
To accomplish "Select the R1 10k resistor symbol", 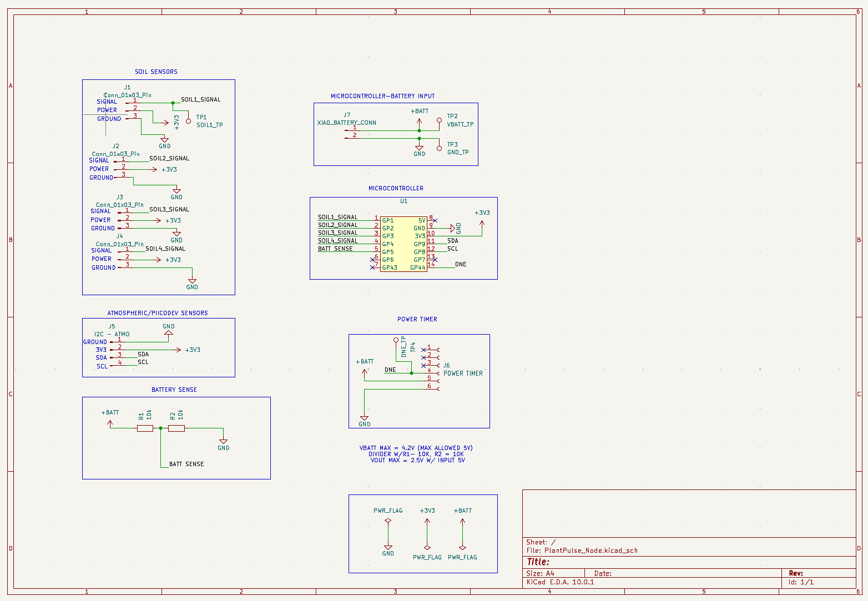I will (145, 428).
